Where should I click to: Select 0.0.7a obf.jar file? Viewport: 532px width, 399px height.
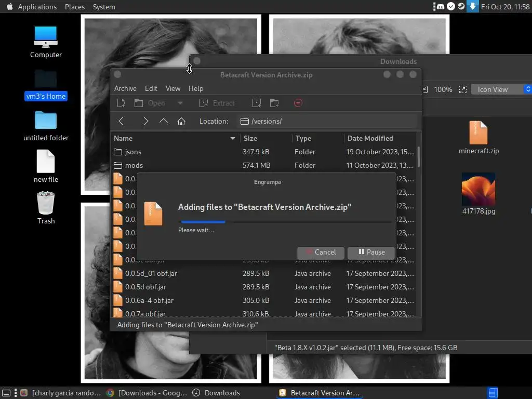tap(263, 314)
